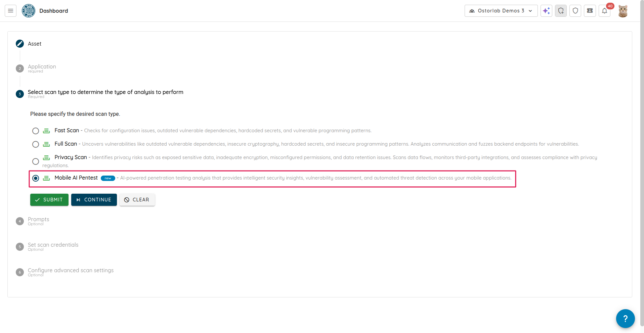Viewport: 644px width, 333px height.
Task: Open the ticket icon in header
Action: coord(590,11)
